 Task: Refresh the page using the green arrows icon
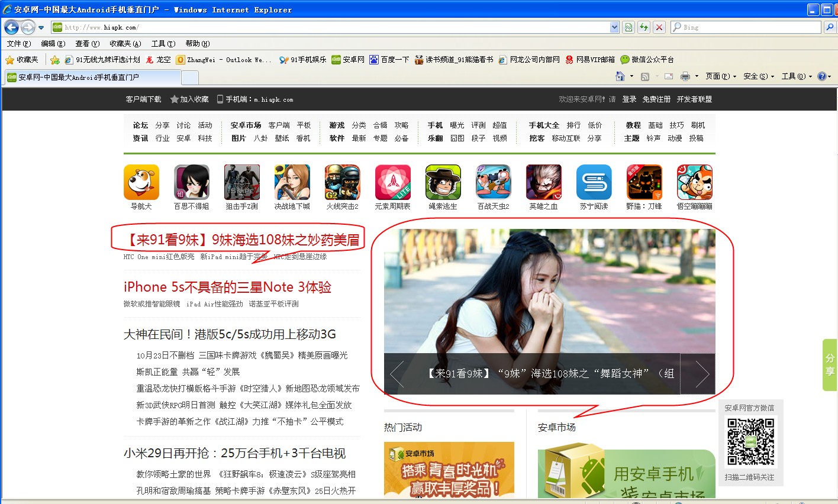coord(644,27)
